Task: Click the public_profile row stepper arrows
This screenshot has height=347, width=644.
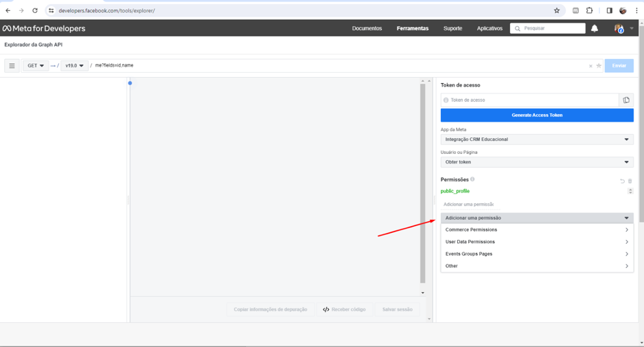Action: 630,191
